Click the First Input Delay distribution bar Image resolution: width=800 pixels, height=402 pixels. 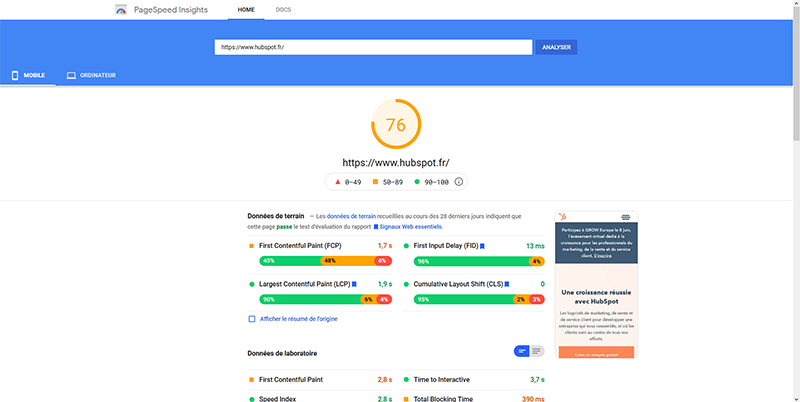[479, 261]
